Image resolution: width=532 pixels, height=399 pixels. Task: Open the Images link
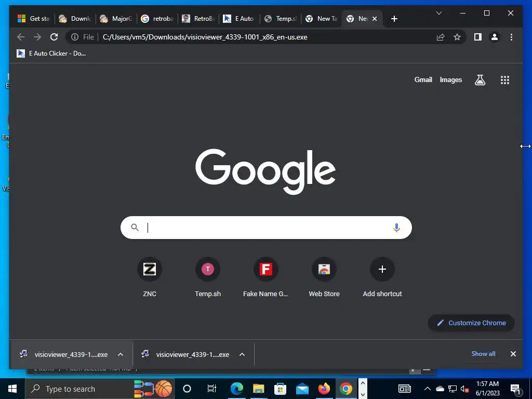pos(450,79)
